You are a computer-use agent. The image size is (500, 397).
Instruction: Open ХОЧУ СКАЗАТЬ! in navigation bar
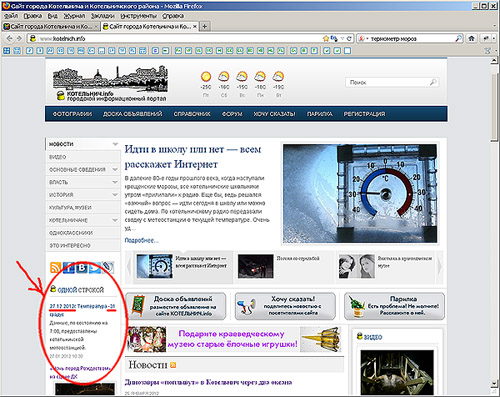tap(274, 114)
